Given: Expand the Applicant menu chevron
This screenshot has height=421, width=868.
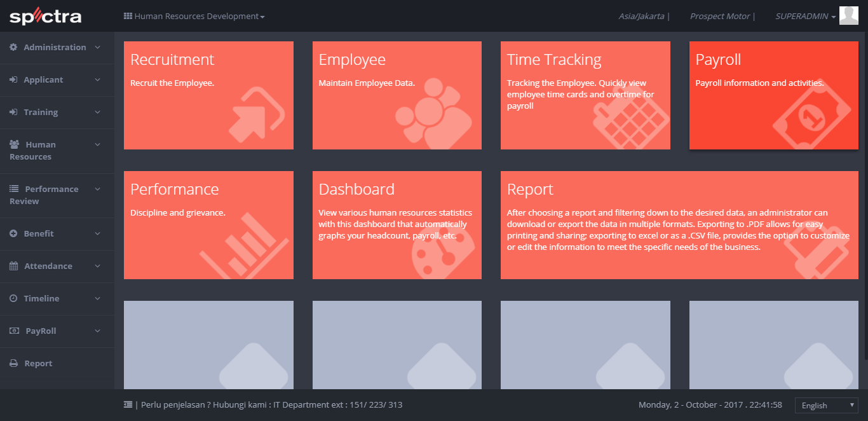Looking at the screenshot, I should tap(97, 79).
